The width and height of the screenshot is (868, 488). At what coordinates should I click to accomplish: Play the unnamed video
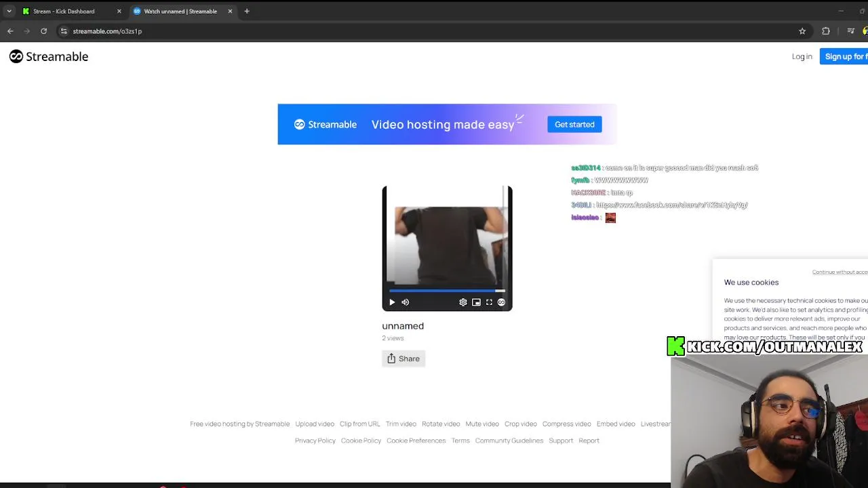point(392,302)
